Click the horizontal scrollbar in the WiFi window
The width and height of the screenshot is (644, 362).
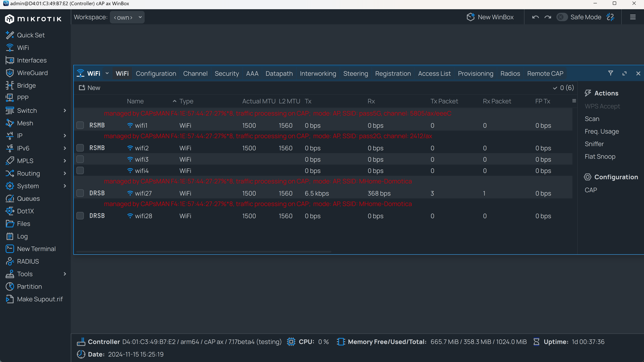click(x=204, y=252)
